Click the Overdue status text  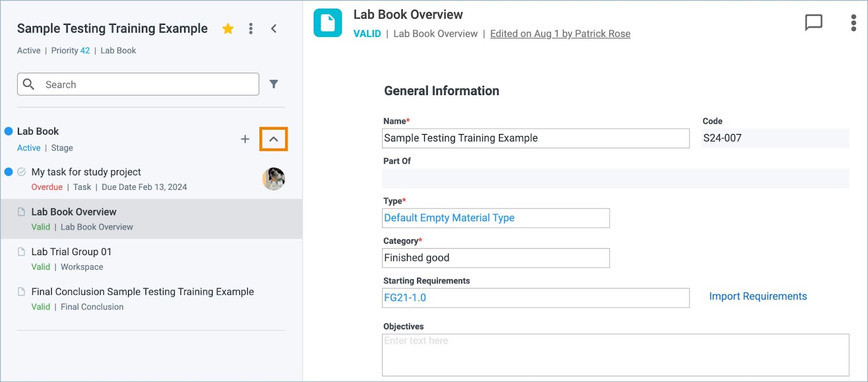tap(47, 187)
